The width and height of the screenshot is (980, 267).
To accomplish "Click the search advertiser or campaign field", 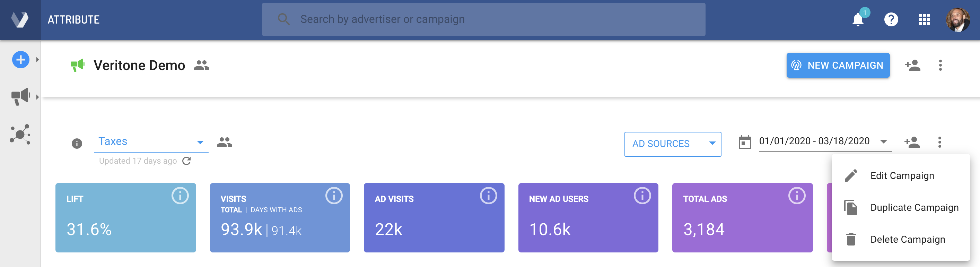I will pyautogui.click(x=483, y=19).
